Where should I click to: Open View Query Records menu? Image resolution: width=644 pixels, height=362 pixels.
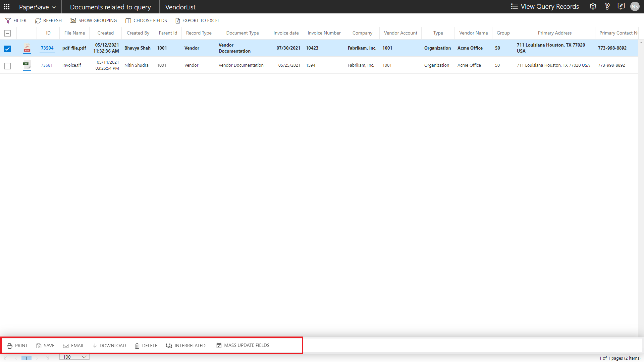[x=545, y=7]
